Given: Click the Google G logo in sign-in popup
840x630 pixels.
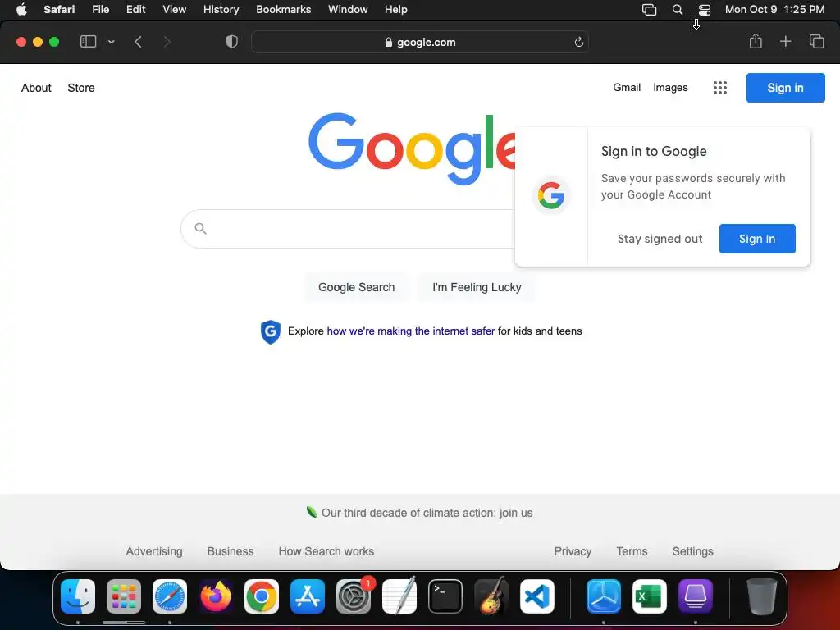Looking at the screenshot, I should [551, 195].
